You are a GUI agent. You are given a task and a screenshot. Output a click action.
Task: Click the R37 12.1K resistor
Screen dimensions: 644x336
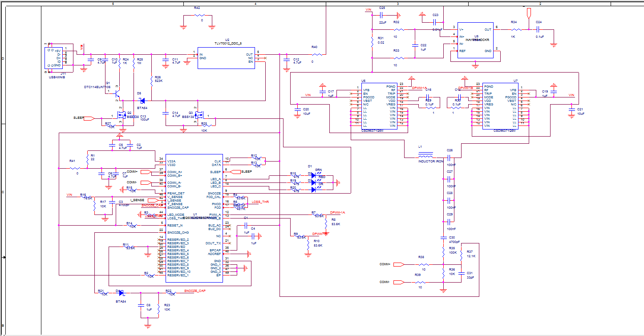pos(462,256)
